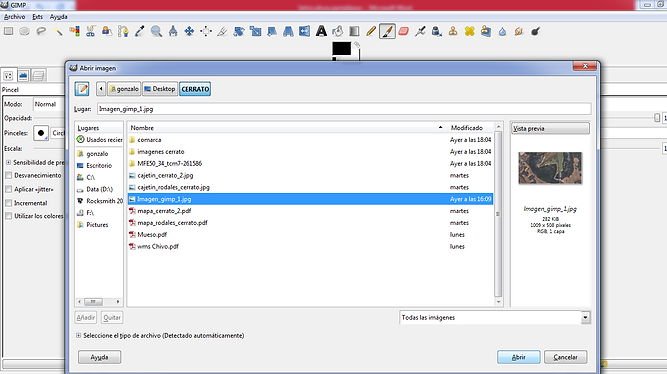The width and height of the screenshot is (667, 374).
Task: Click the Opacidad slider handle
Action: pyautogui.click(x=657, y=118)
